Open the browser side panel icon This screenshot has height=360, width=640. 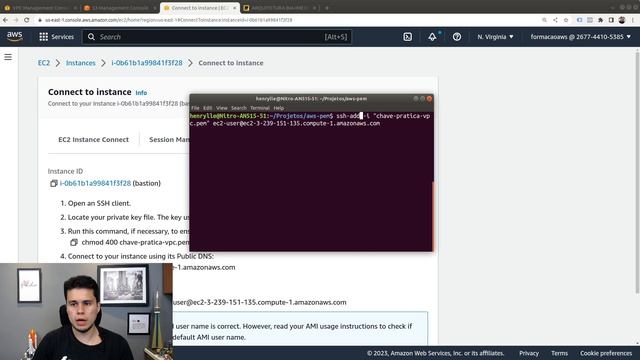(611, 20)
